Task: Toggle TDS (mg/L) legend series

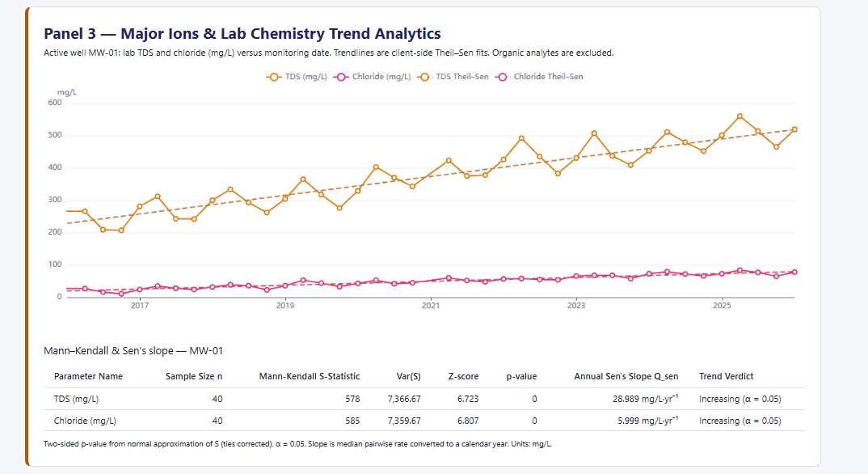Action: tap(297, 77)
